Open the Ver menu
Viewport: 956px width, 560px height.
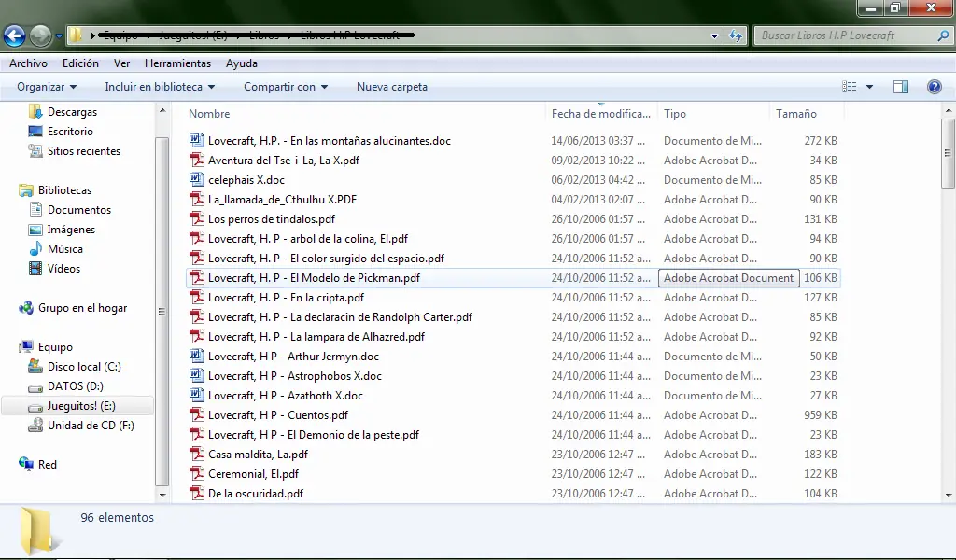pos(122,63)
